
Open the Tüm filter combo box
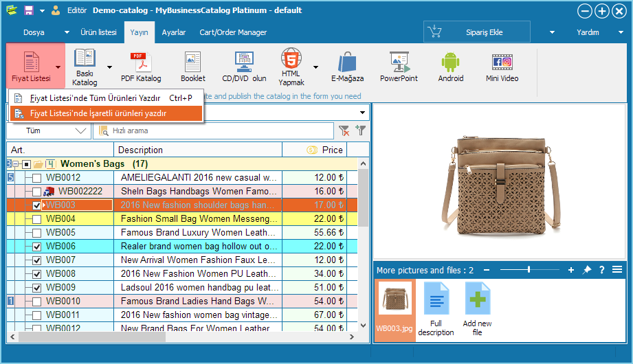point(48,130)
